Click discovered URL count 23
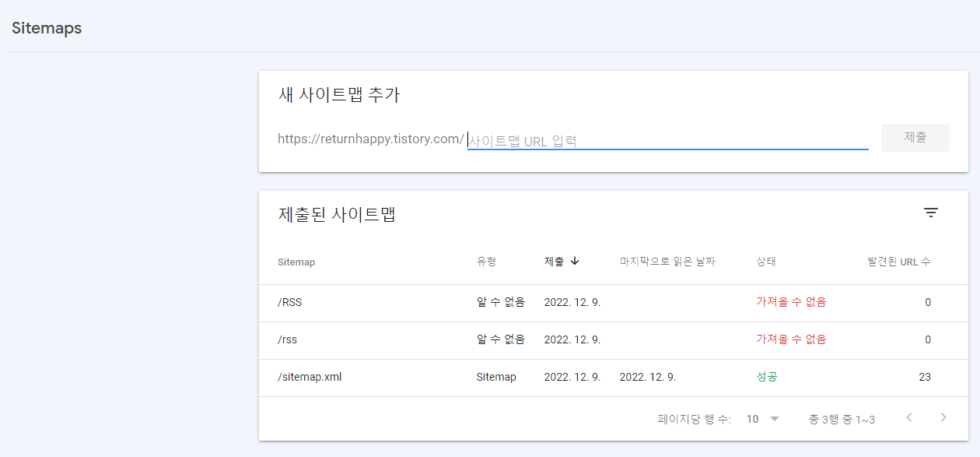 [x=925, y=377]
